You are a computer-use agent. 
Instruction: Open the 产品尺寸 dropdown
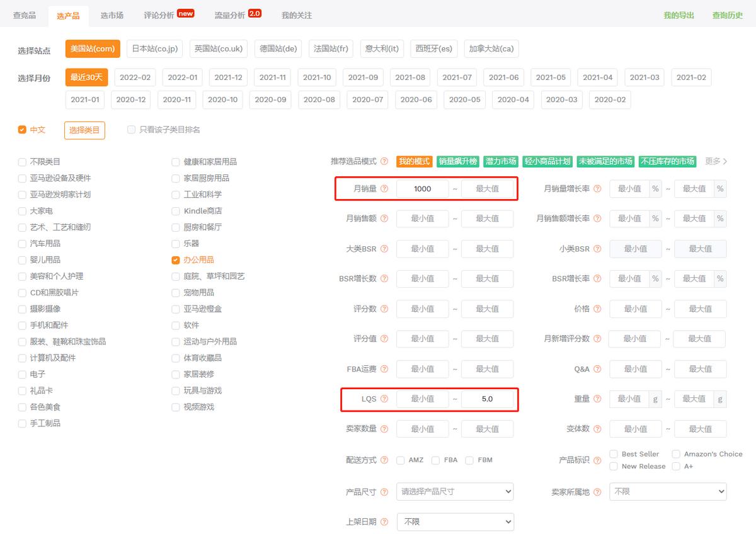pos(455,491)
